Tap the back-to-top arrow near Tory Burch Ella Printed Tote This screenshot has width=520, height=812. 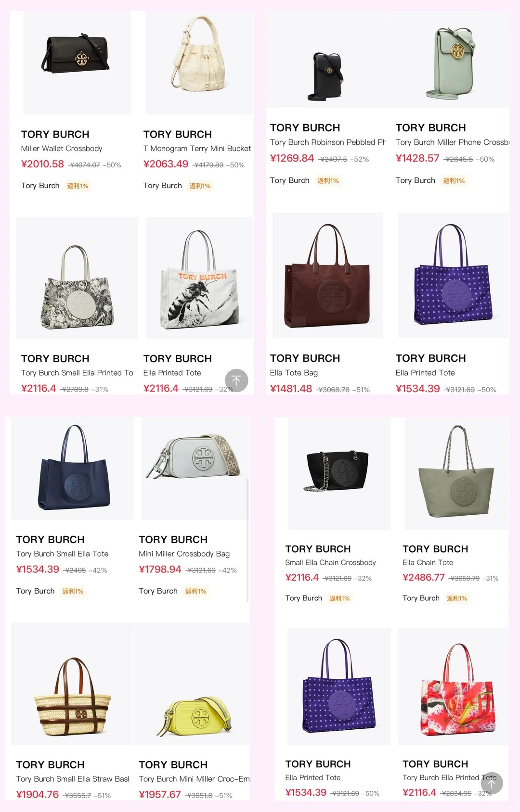492,783
